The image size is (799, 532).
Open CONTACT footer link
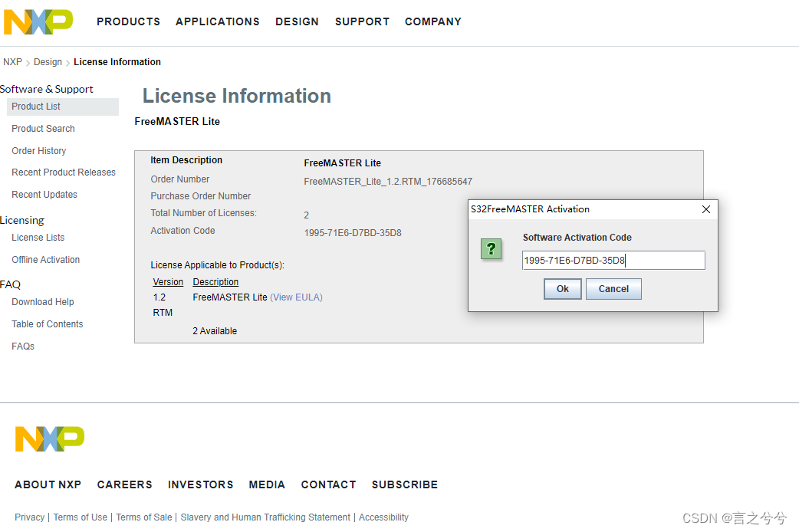coord(329,484)
